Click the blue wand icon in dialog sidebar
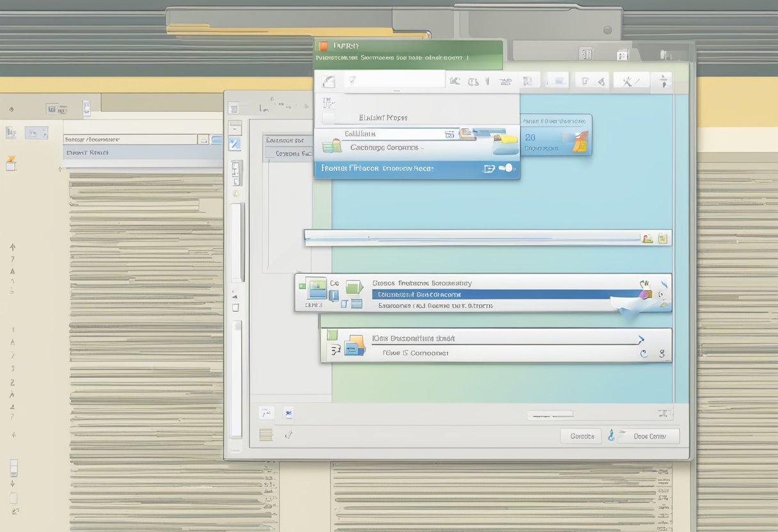The width and height of the screenshot is (778, 532). click(235, 144)
